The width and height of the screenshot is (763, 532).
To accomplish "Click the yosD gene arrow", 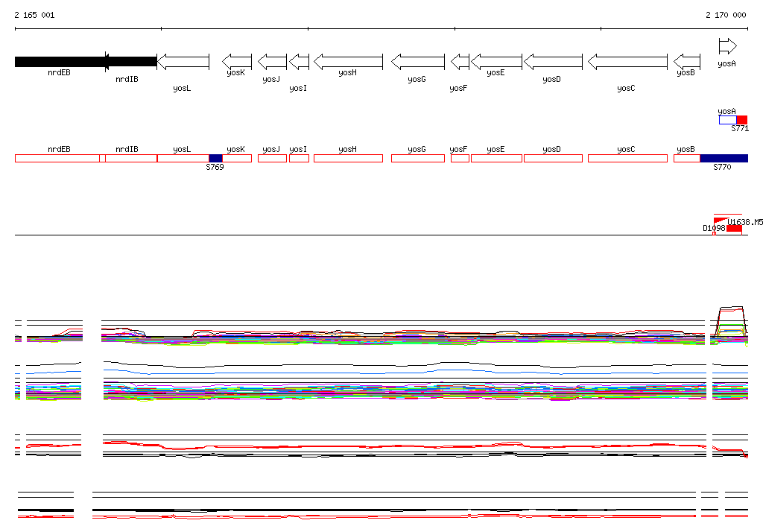I will point(554,62).
